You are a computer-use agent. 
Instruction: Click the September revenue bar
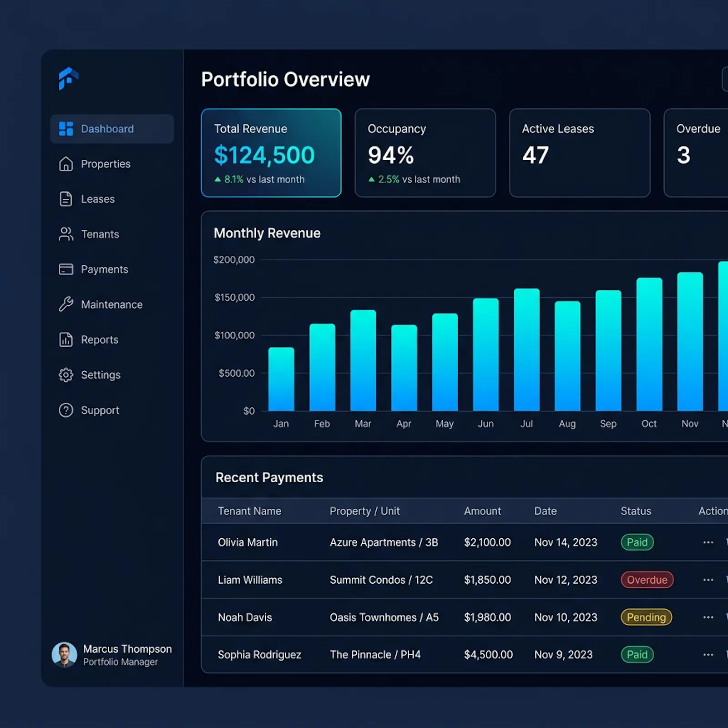608,350
